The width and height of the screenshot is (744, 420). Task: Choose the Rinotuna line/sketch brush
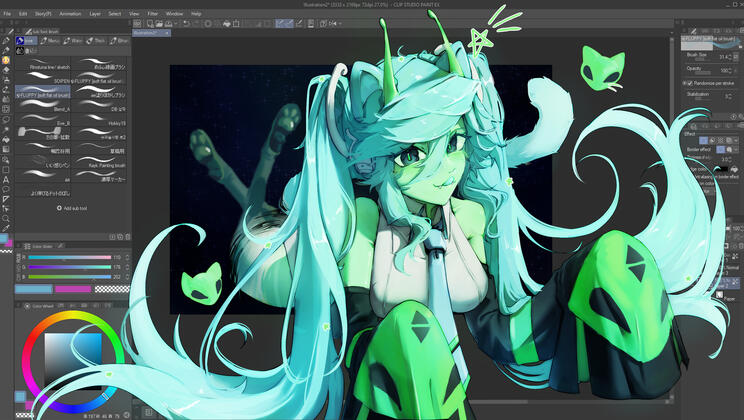coord(43,64)
